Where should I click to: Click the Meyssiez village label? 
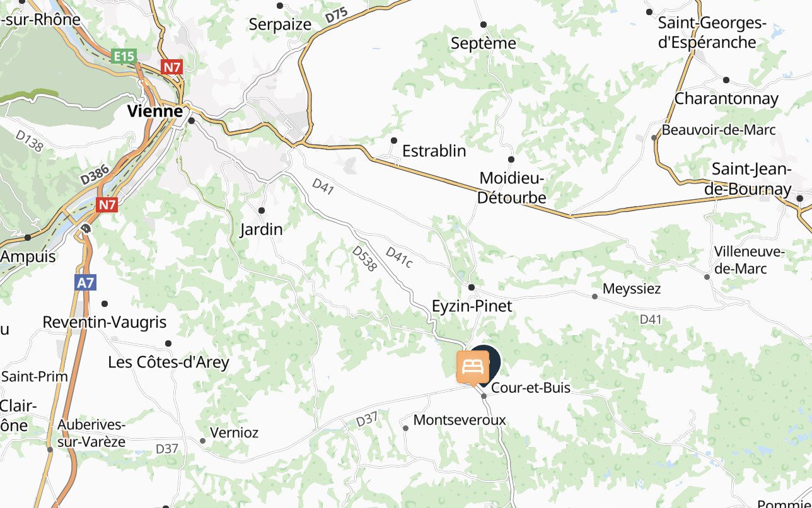[x=632, y=289]
